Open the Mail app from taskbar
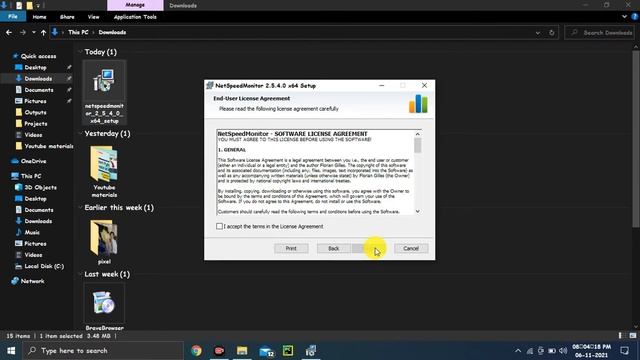Image resolution: width=640 pixels, height=360 pixels. pos(266,351)
